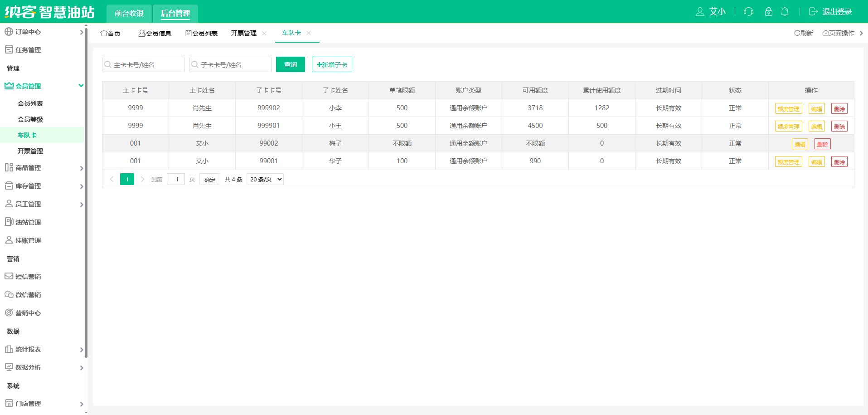
Task: Expand the 商品管理 submenu
Action: point(82,168)
